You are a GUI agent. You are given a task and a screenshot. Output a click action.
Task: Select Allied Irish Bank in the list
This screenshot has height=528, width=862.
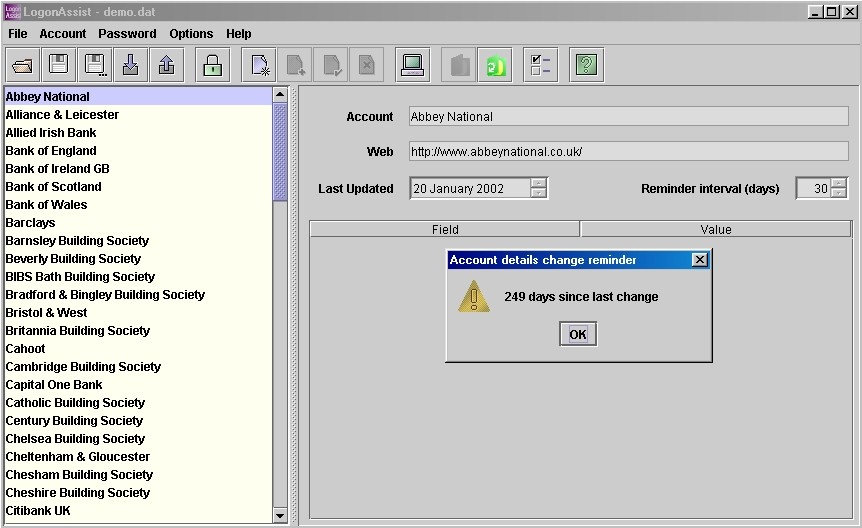pos(139,133)
